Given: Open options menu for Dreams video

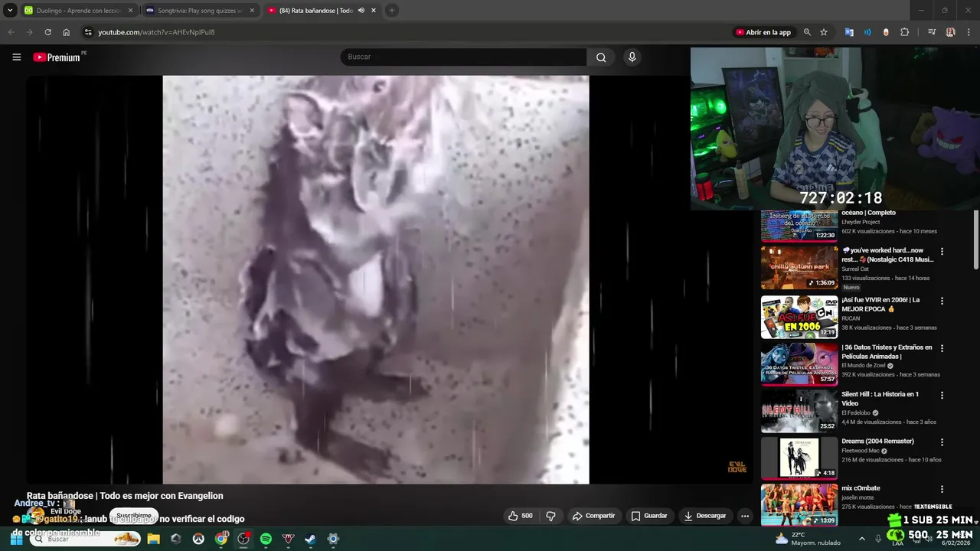Looking at the screenshot, I should [942, 442].
